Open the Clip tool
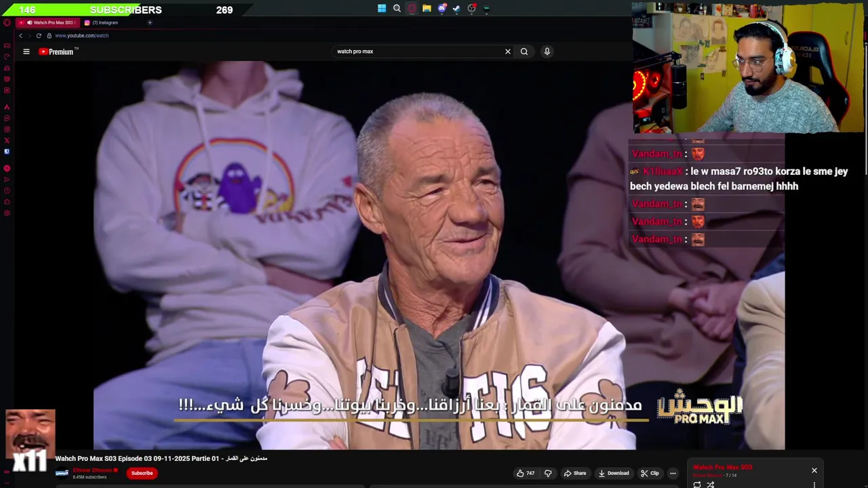868x488 pixels. pos(650,473)
